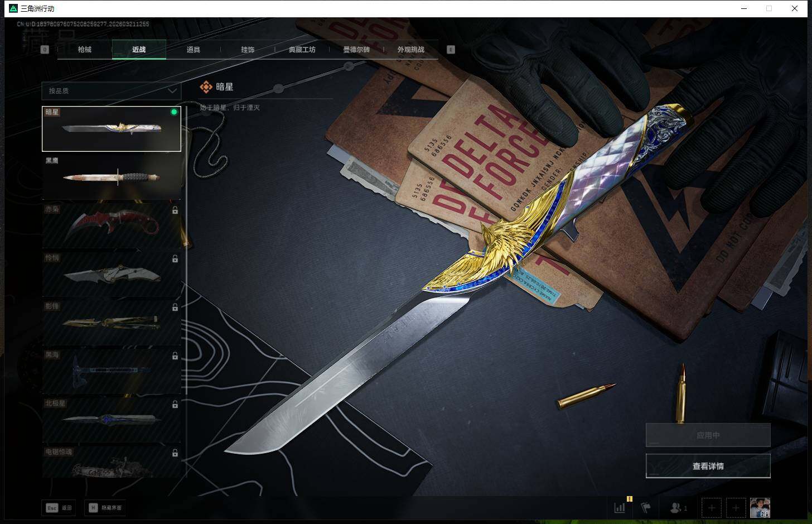Click the 暗星 skin title text

[225, 86]
